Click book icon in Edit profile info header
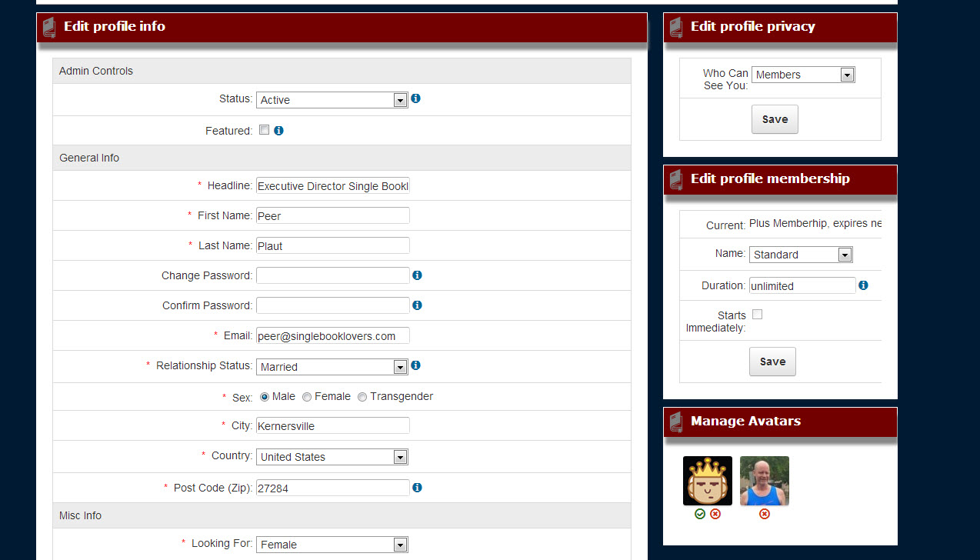This screenshot has height=560, width=980. click(x=49, y=28)
